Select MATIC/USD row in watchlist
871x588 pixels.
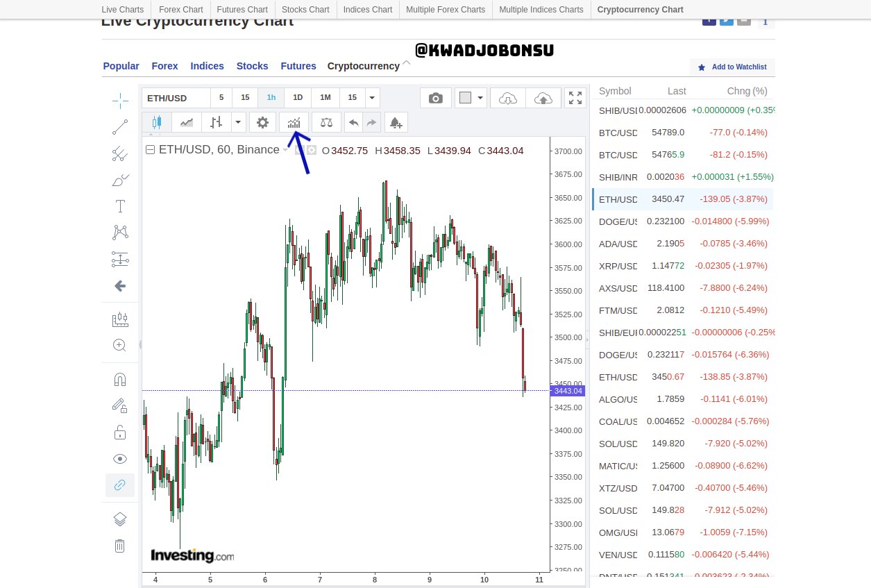(x=682, y=466)
